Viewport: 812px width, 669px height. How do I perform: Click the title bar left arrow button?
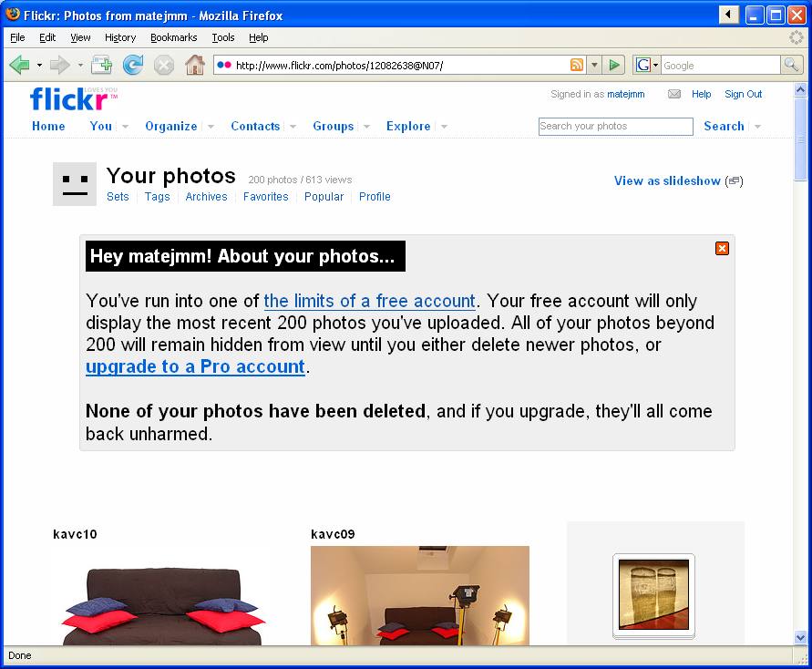(729, 15)
